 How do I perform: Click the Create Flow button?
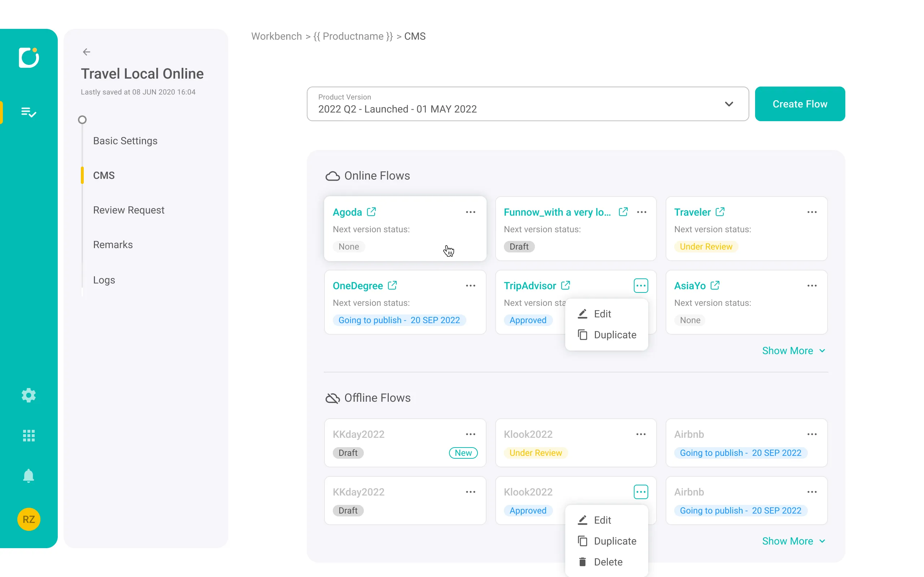[x=799, y=104]
